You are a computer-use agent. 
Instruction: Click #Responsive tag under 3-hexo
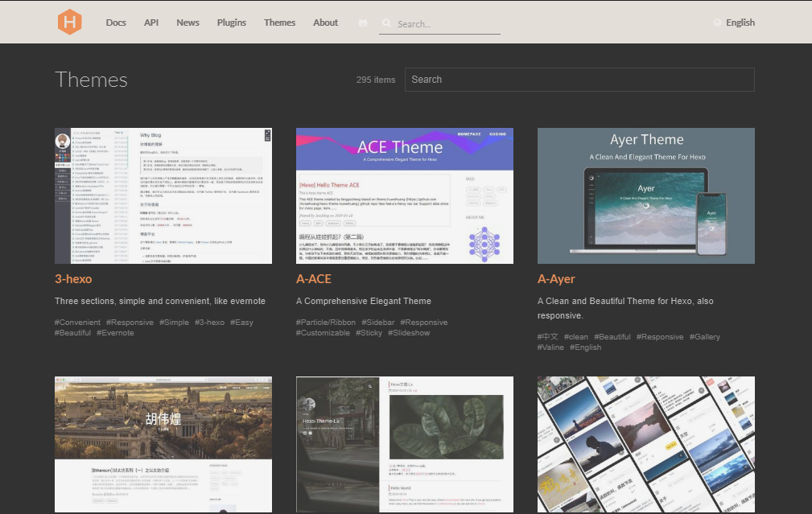click(x=130, y=322)
